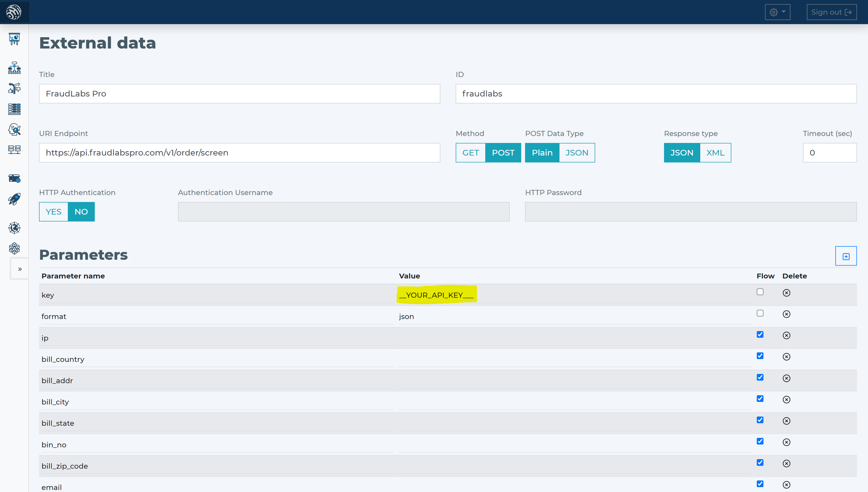Open the stacked cubes sidebar icon
868x492 pixels.
point(14,248)
